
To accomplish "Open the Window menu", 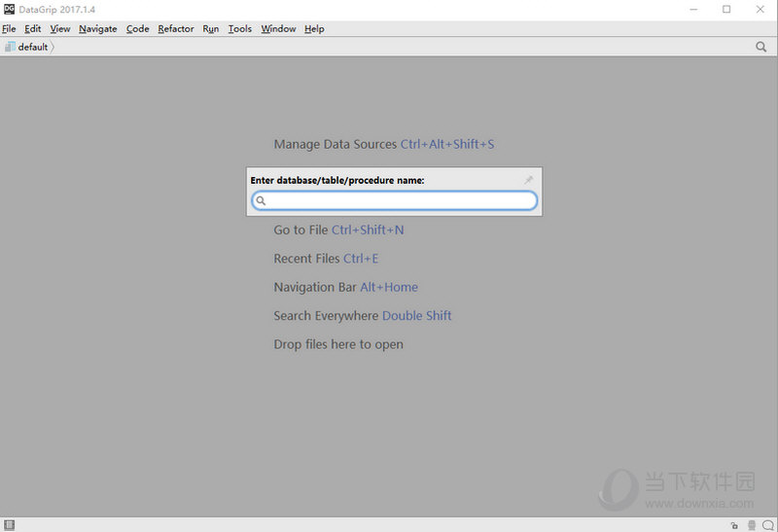I will coord(278,29).
